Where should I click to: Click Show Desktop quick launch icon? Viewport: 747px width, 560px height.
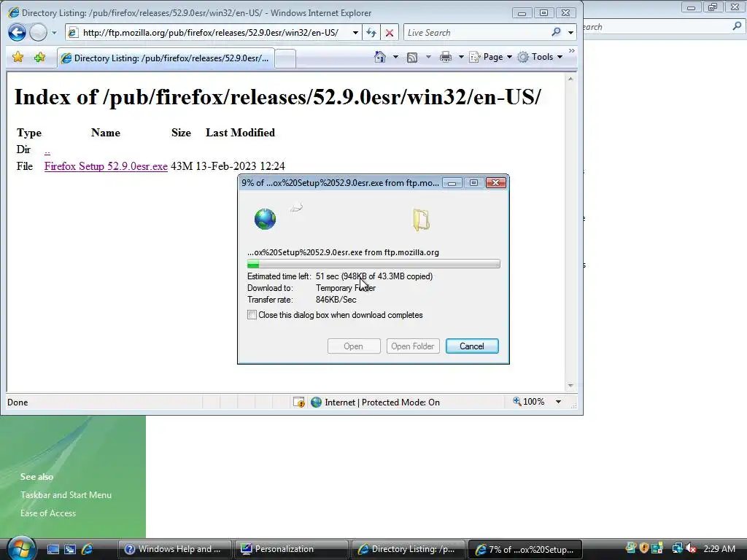(53, 550)
